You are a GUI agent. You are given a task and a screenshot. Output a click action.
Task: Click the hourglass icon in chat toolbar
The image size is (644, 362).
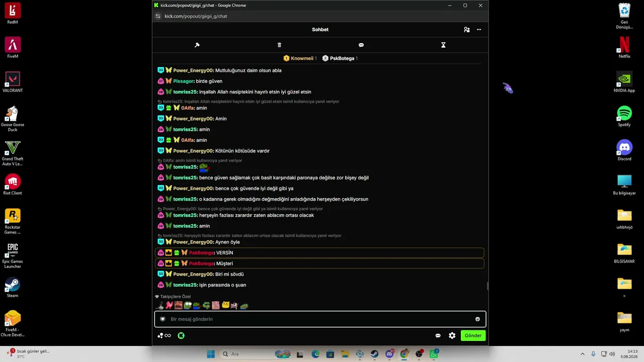click(x=443, y=45)
